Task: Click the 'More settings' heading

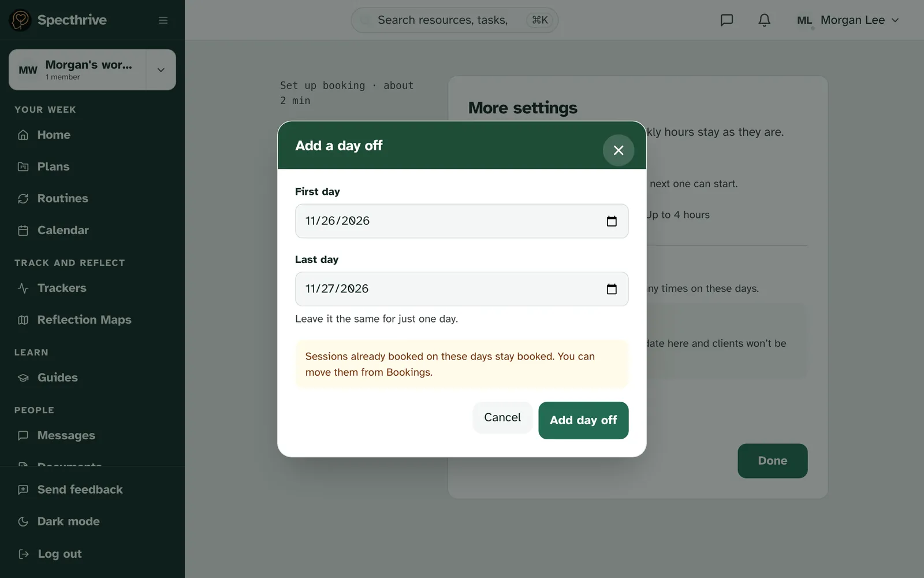Action: pos(523,108)
